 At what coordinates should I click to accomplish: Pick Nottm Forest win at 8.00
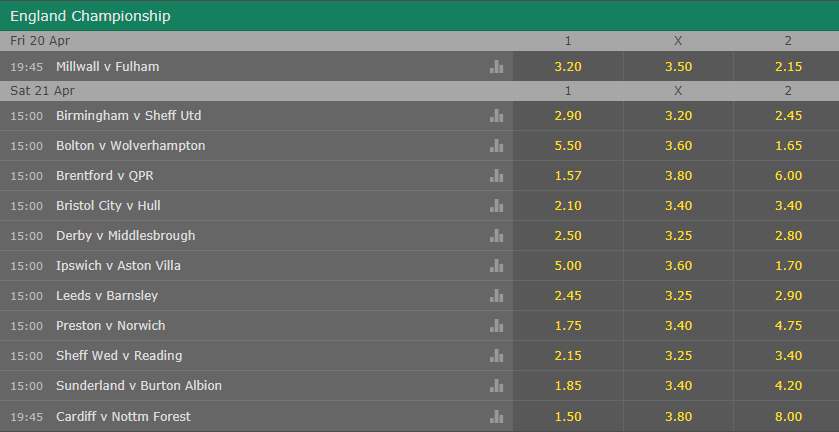788,416
